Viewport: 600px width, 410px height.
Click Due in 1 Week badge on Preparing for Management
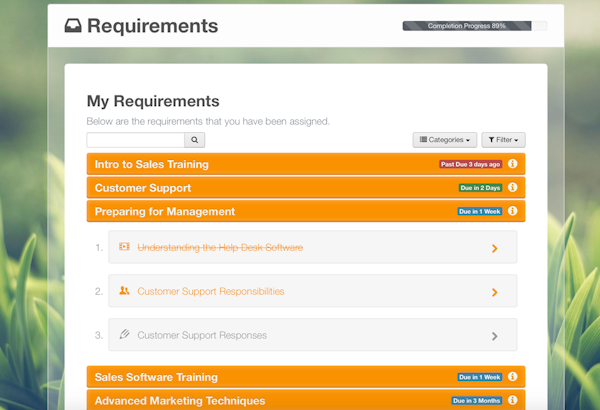pyautogui.click(x=480, y=211)
